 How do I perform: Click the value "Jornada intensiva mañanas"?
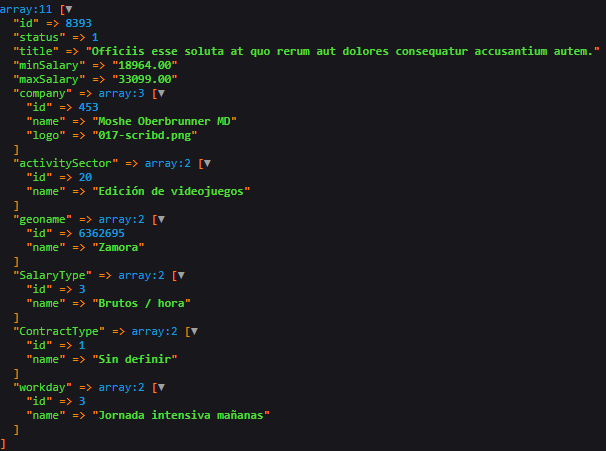[x=181, y=415]
